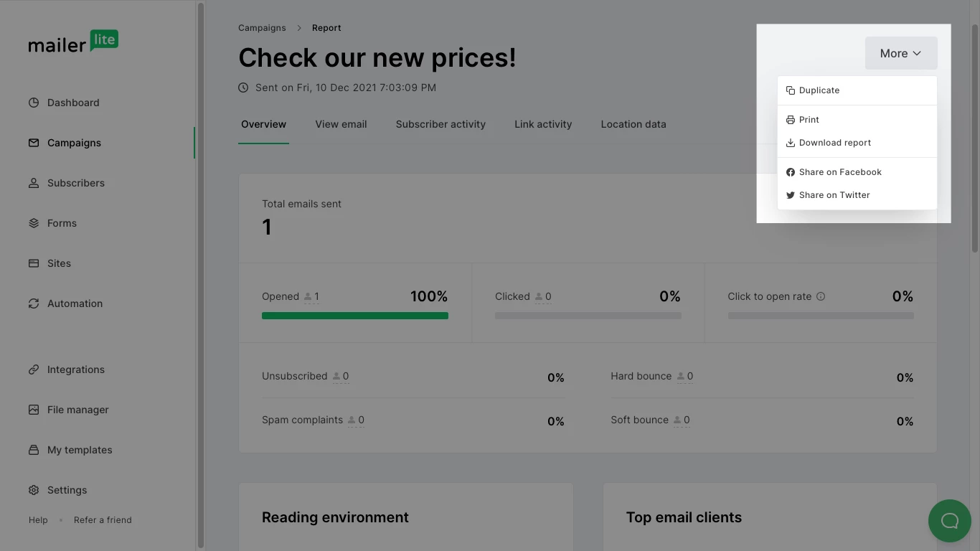
Task: Select Share on Twitter menu entry
Action: coord(834,195)
